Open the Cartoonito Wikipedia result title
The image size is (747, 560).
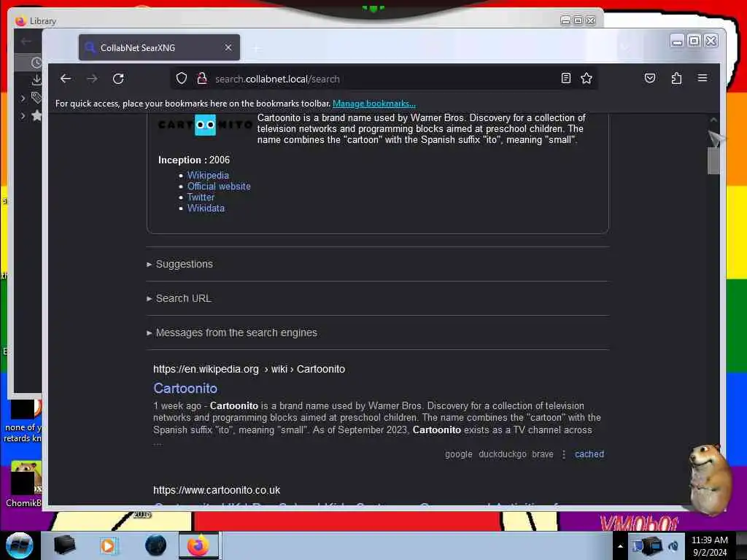(185, 388)
